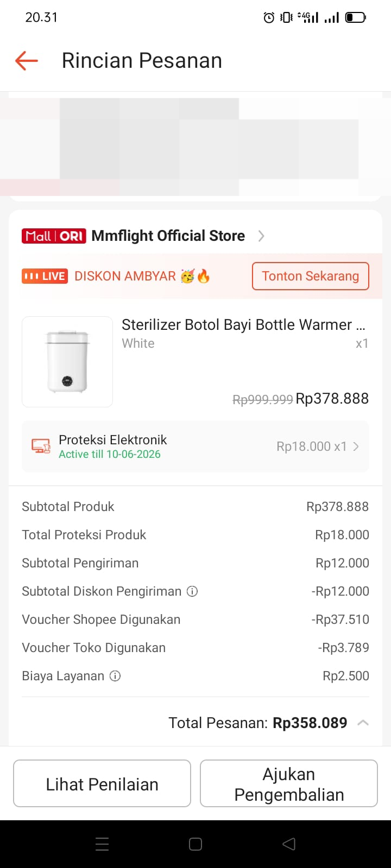Tap DISKON AMBYAR live banner text
Screen dimensions: 391x868
pos(125,276)
